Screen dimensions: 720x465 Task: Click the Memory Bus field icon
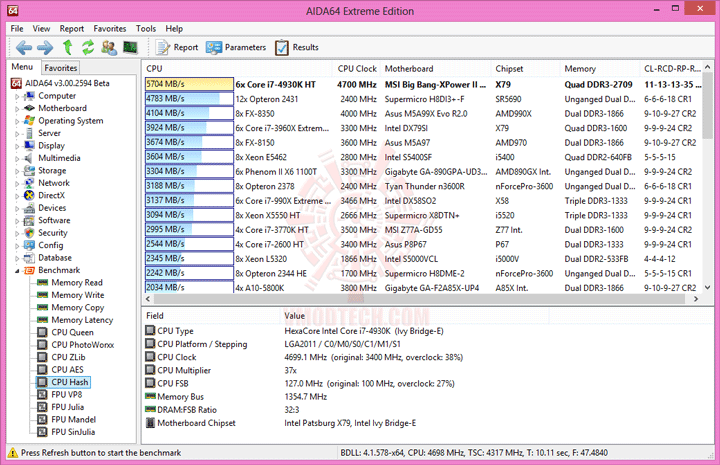tap(150, 396)
